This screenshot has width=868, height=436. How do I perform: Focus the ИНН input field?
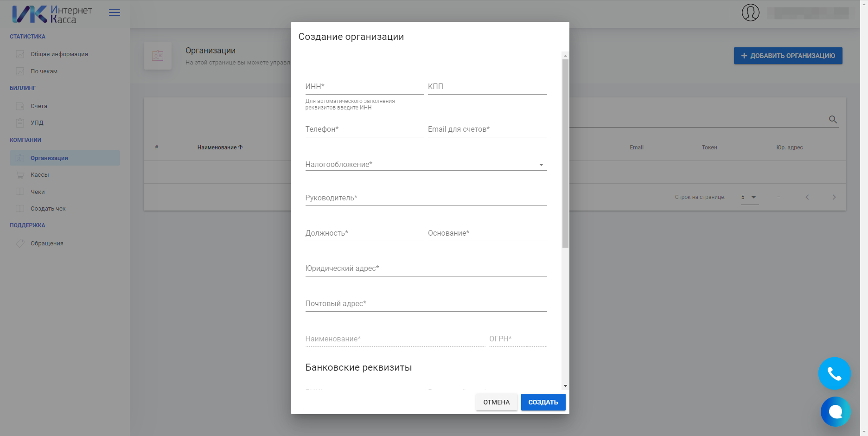coord(364,87)
